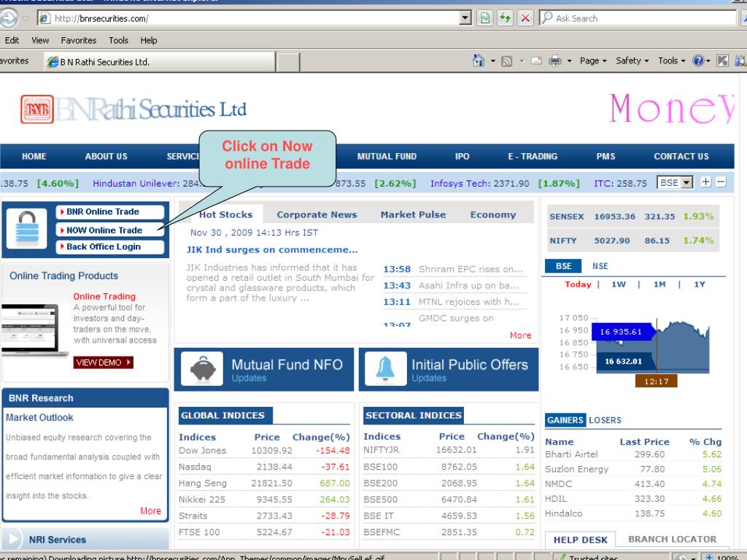Open the BRANCH LOCATOR tab
This screenshot has height=560, width=747.
coord(672,539)
